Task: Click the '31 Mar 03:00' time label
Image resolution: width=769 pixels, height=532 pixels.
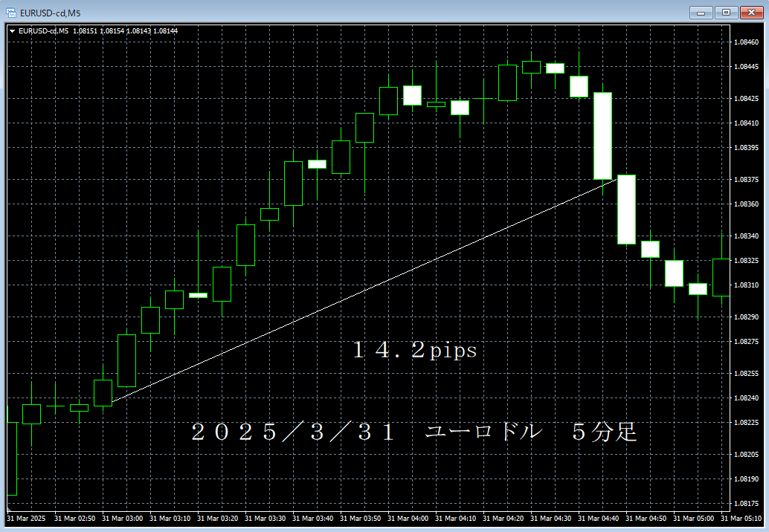Action: 122,519
